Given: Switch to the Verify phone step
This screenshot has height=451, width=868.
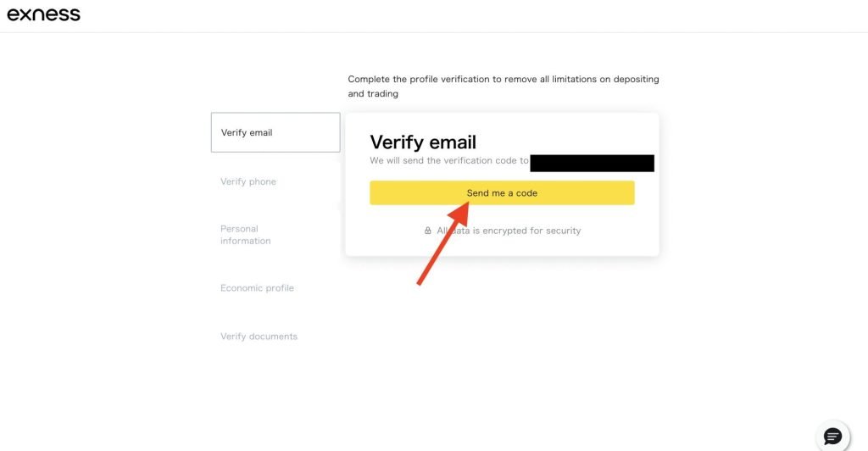Looking at the screenshot, I should [x=248, y=181].
